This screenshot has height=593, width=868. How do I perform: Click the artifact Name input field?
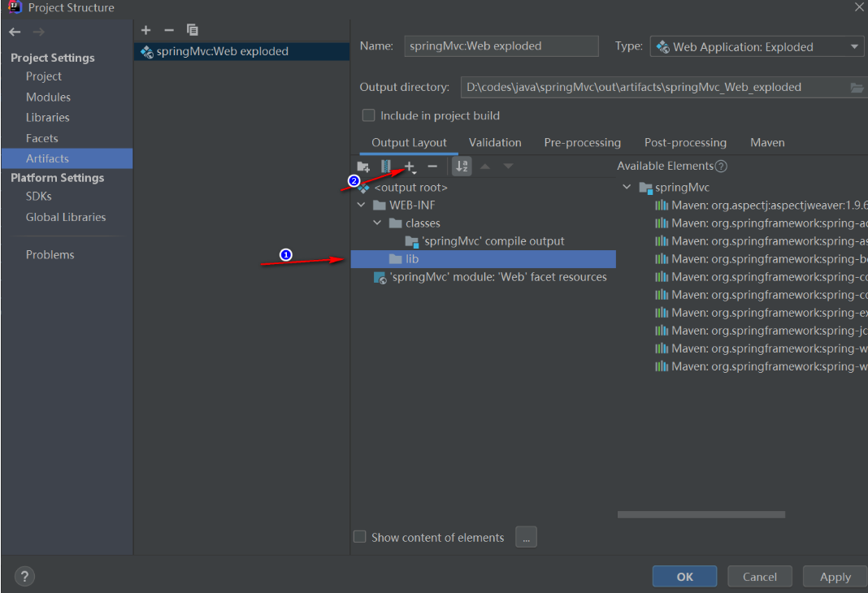(x=501, y=46)
